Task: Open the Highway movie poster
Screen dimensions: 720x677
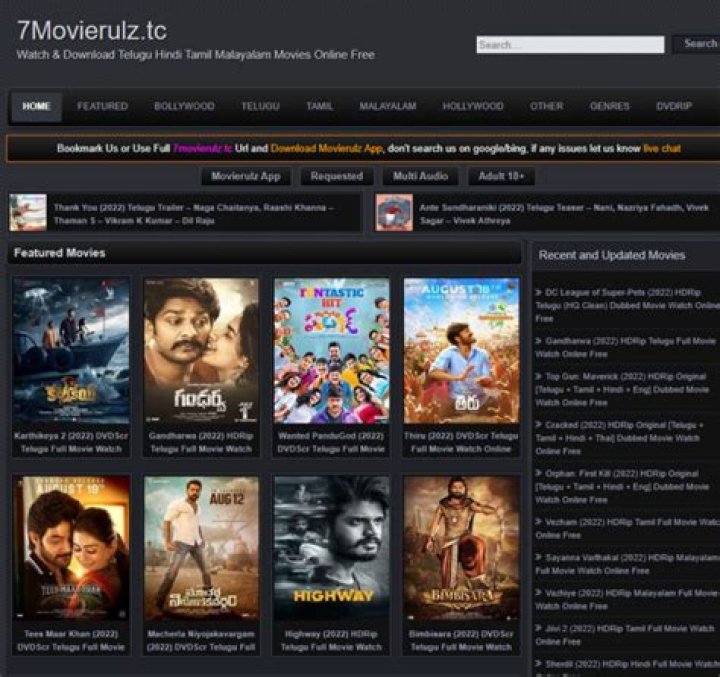Action: coord(331,548)
